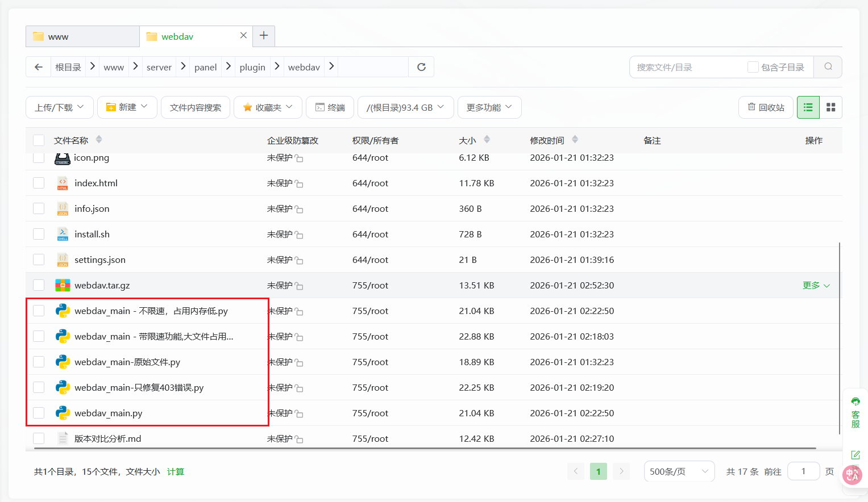Add a new tab with plus icon
The height and width of the screenshot is (502, 868).
tap(264, 36)
